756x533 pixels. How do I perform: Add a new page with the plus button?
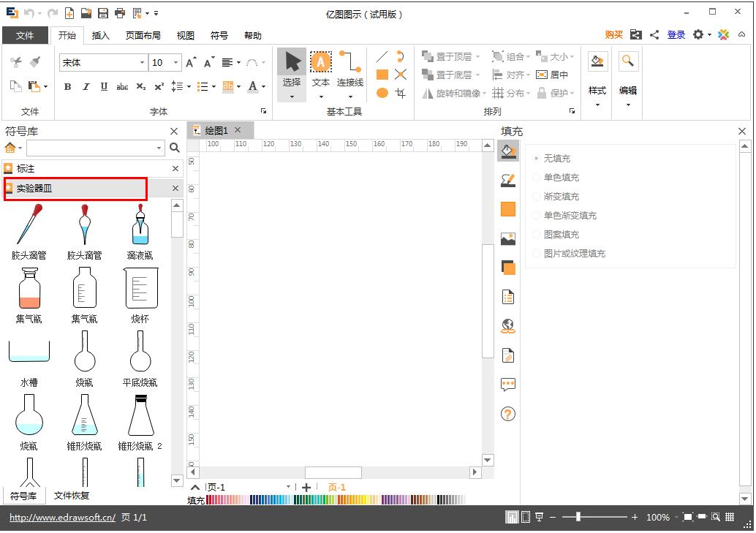click(306, 486)
